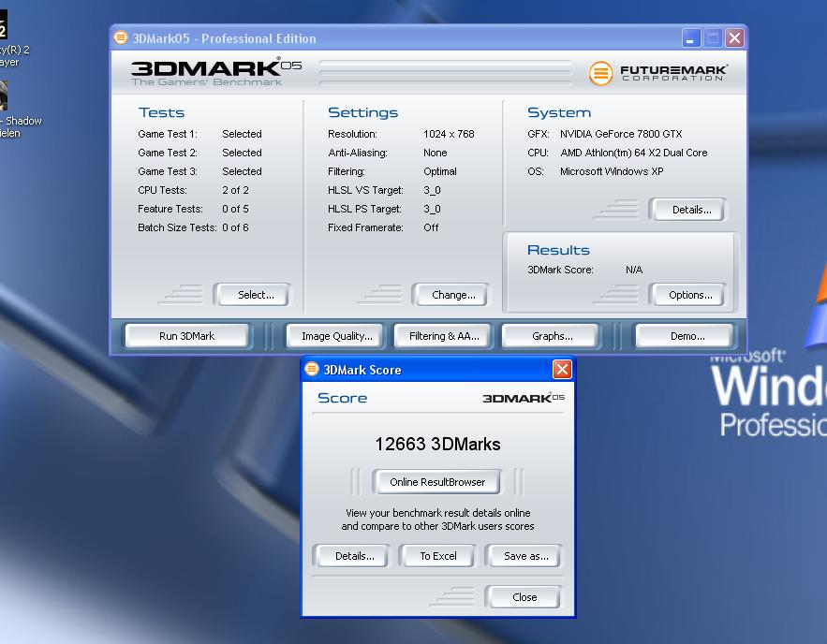Click Run 3DMark button
The height and width of the screenshot is (644, 827).
[x=186, y=336]
